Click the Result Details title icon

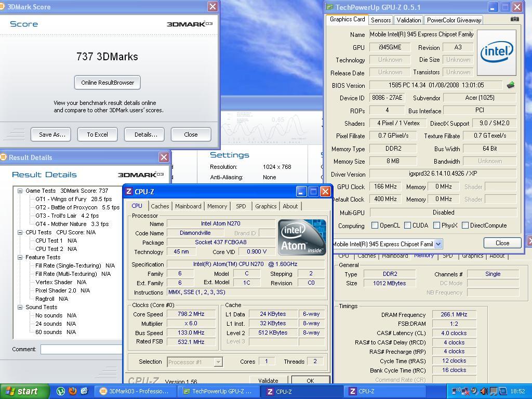(x=3, y=157)
